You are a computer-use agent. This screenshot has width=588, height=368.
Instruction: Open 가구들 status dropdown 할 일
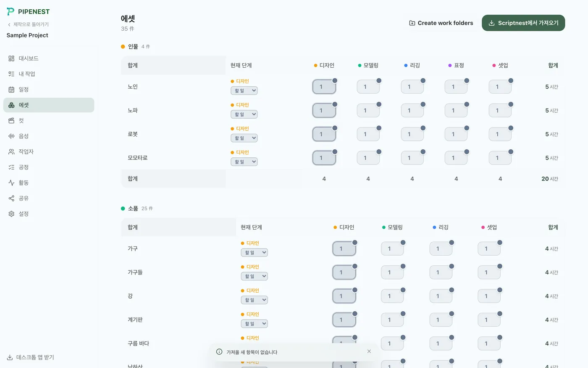pos(254,276)
